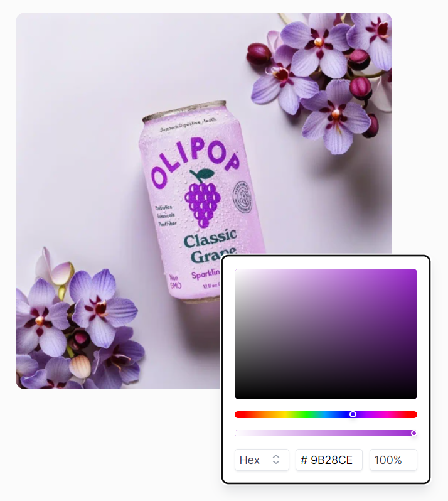
Task: Click the 100% opacity input field
Action: tap(393, 460)
